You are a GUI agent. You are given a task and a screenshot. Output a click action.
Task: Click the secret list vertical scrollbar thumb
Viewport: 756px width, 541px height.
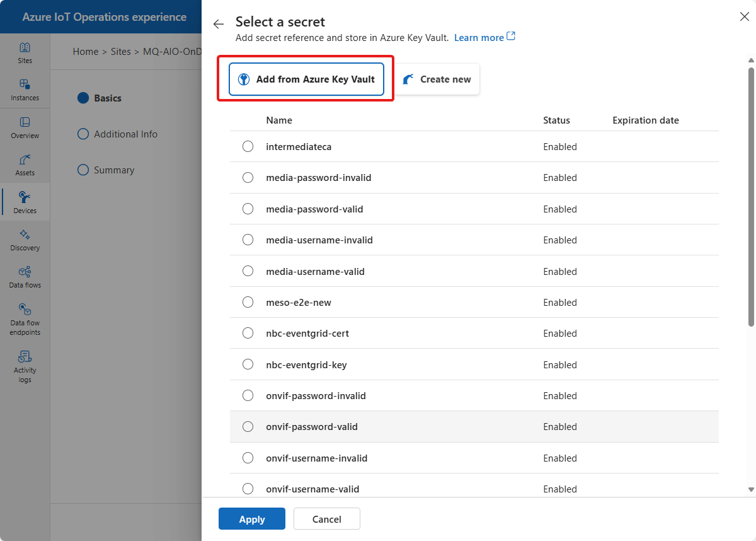(x=751, y=195)
